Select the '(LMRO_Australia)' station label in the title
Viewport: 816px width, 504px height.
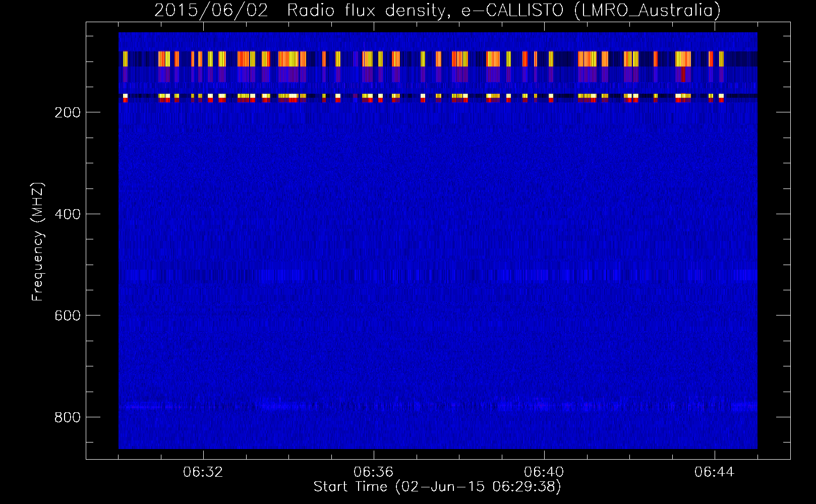pos(648,10)
